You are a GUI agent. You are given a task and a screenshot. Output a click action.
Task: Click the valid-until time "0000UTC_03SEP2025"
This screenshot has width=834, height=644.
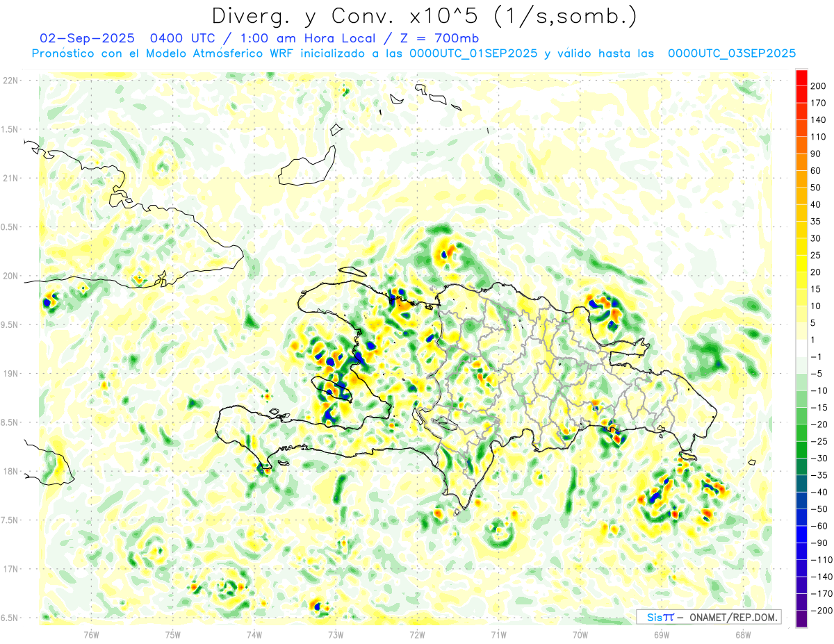[732, 53]
